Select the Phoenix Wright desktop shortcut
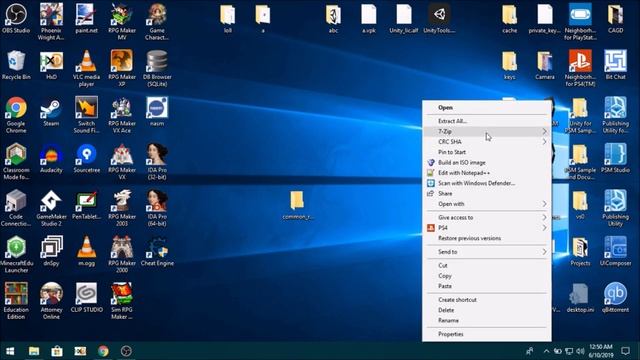Image resolution: width=640 pixels, height=360 pixels. 51,22
